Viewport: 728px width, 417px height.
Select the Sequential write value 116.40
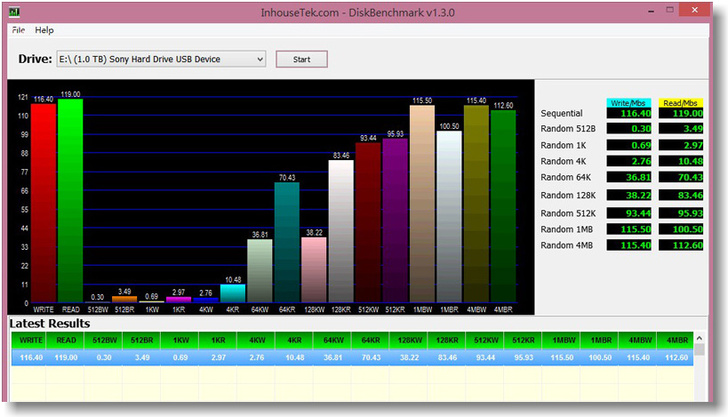pyautogui.click(x=629, y=115)
